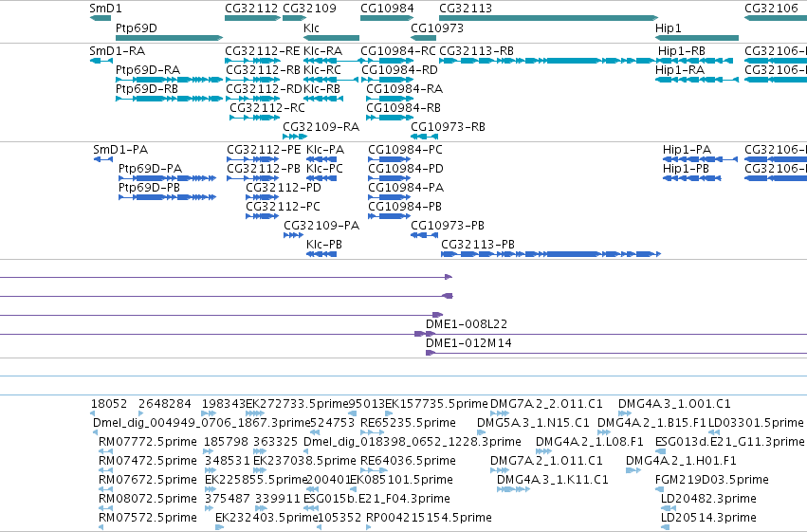The width and height of the screenshot is (807, 532).
Task: Open the Klc-PC protein label
Action: (324, 168)
